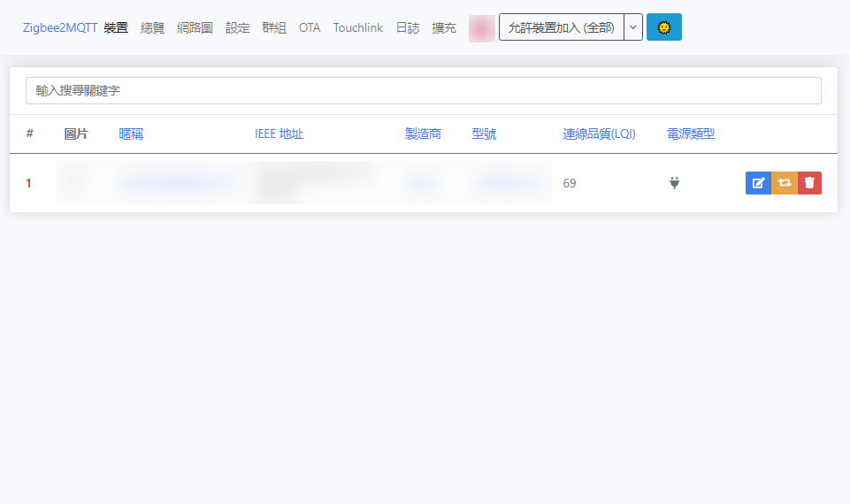Click the power plug icon in row
This screenshot has width=850, height=504.
[674, 183]
